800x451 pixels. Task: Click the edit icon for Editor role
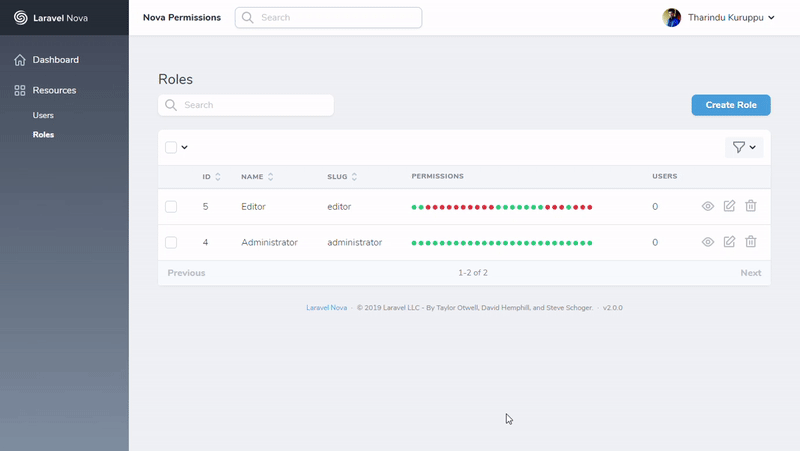(729, 206)
